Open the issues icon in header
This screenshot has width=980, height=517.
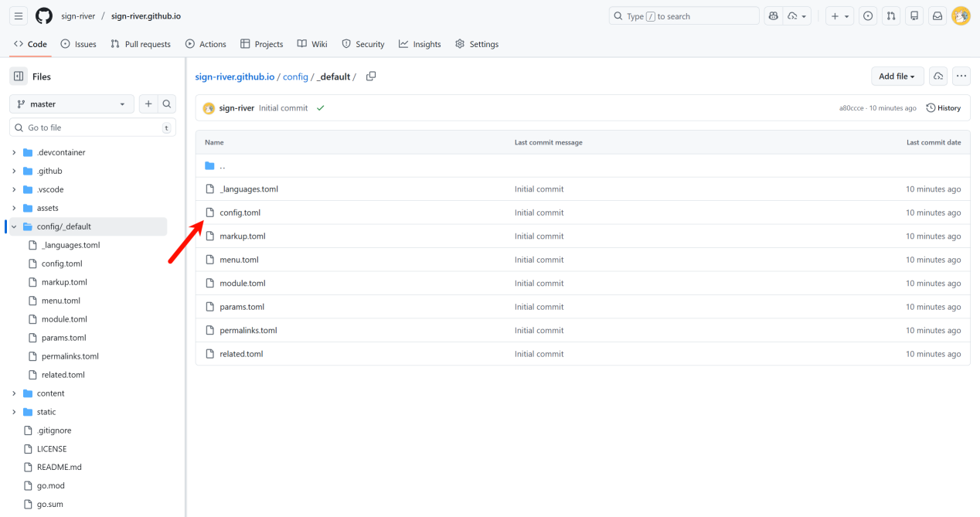pyautogui.click(x=868, y=16)
